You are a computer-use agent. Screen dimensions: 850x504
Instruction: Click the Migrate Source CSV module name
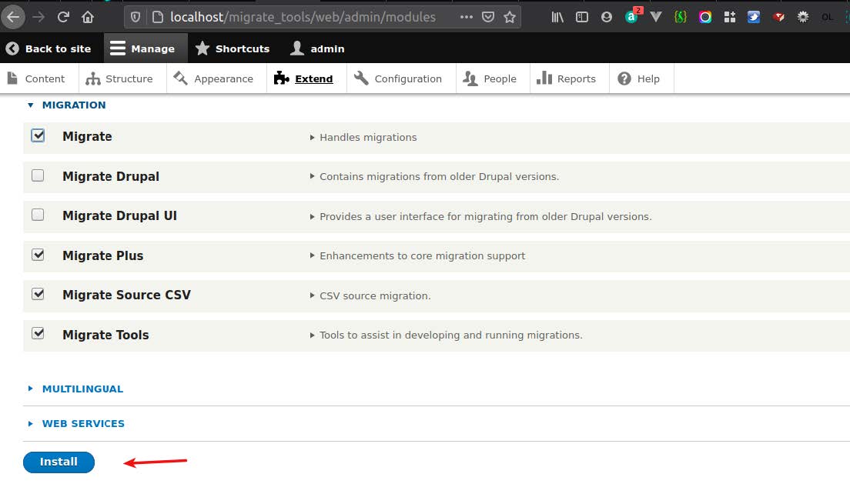click(127, 295)
